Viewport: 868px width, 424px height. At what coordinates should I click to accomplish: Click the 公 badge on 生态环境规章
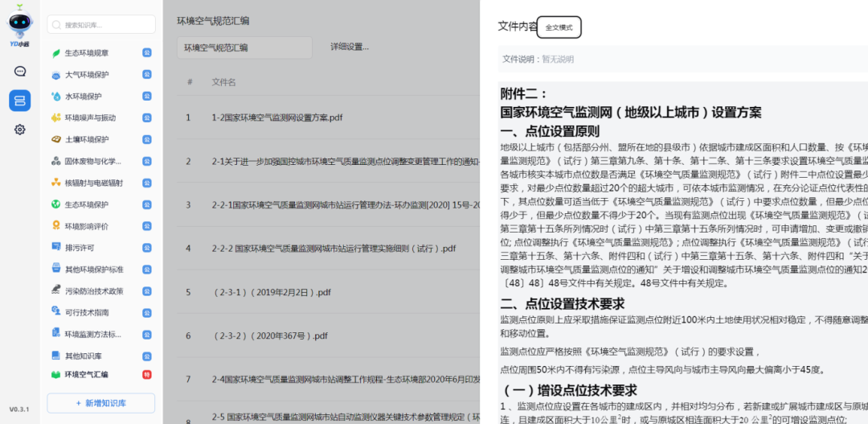(x=147, y=53)
